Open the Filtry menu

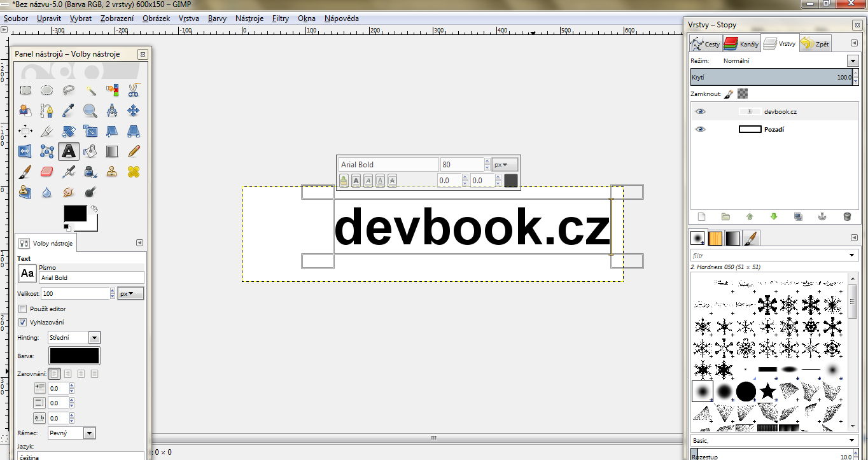point(280,18)
